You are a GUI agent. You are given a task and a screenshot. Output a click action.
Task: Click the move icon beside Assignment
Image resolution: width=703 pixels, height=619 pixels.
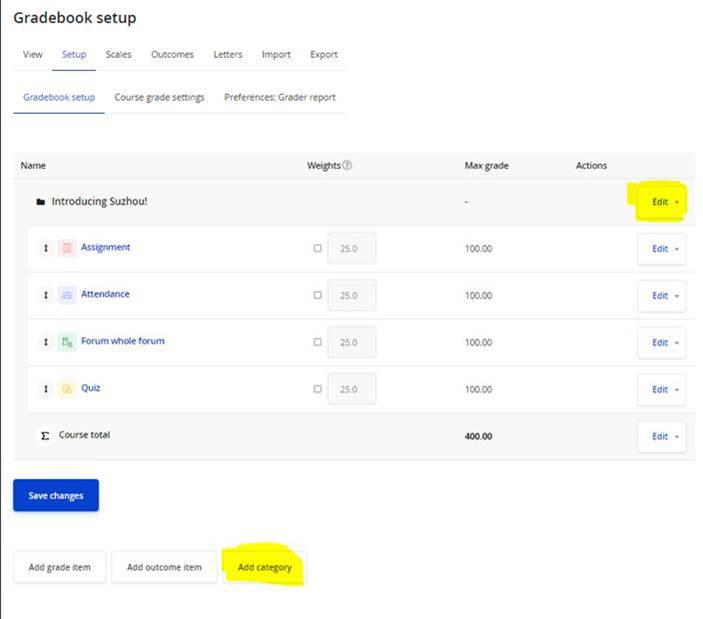(46, 248)
